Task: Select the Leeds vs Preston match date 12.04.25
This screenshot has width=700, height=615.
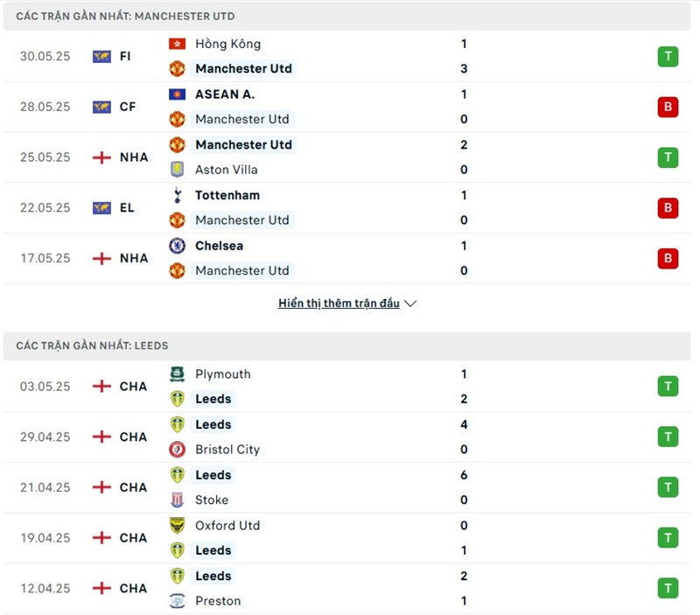Action: tap(45, 589)
